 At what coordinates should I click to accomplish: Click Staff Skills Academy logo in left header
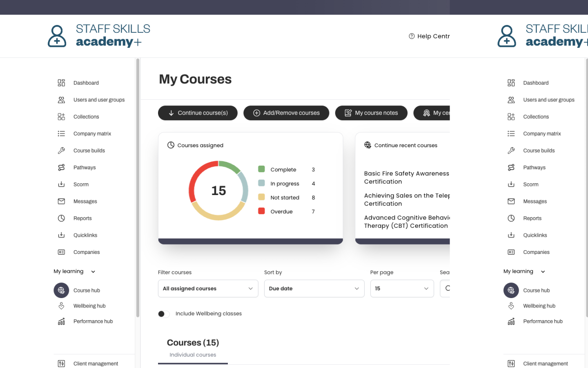click(x=99, y=36)
